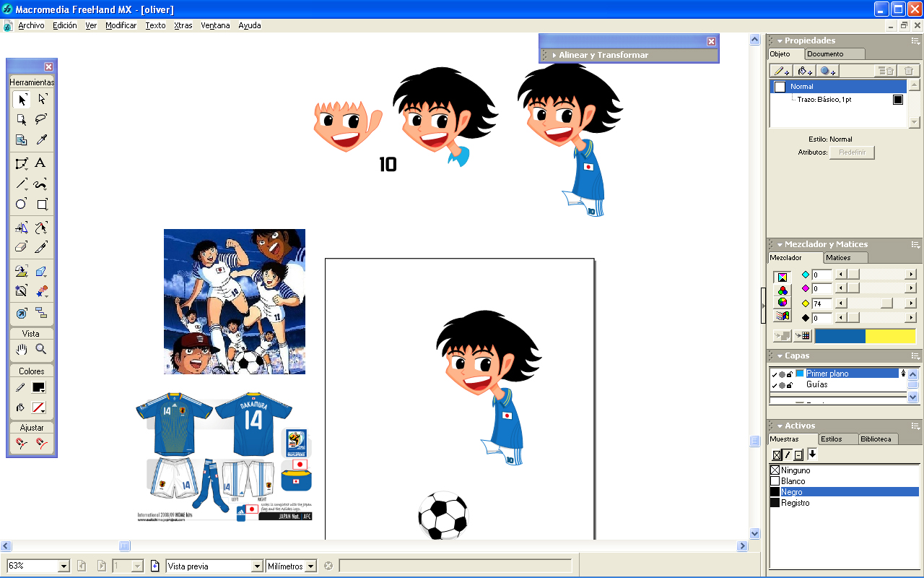The width and height of the screenshot is (924, 578).
Task: Select the Action (blue arrow) tool
Action: (x=22, y=313)
